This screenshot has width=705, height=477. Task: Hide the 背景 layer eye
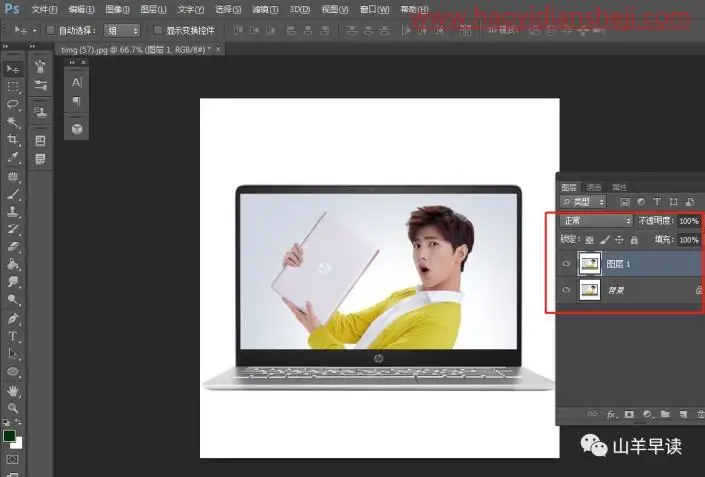pos(566,290)
